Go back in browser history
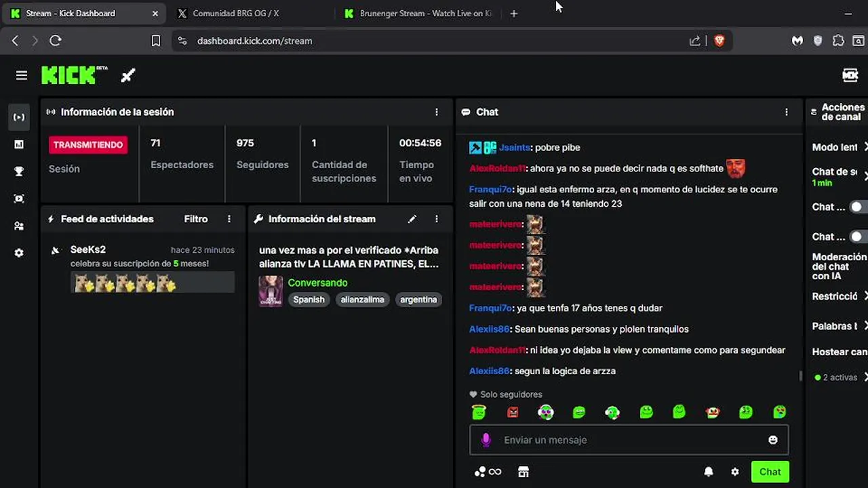Screen dimensions: 868x488 click(15, 41)
